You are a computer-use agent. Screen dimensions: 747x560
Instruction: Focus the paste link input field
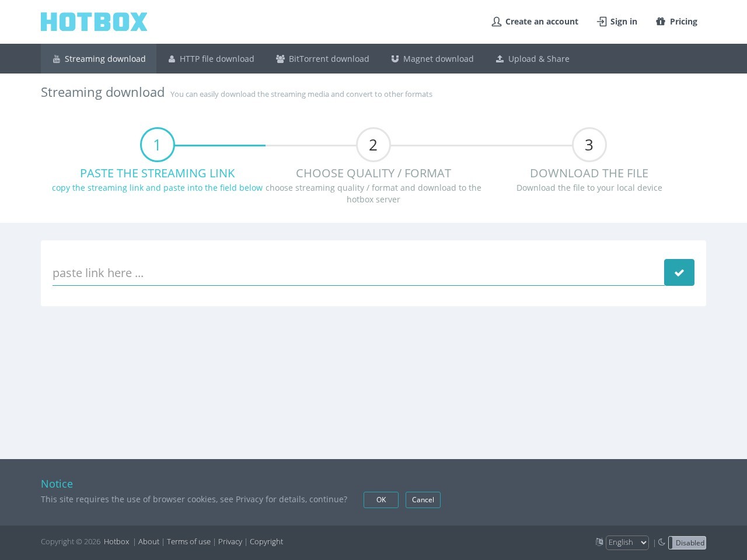tap(357, 273)
